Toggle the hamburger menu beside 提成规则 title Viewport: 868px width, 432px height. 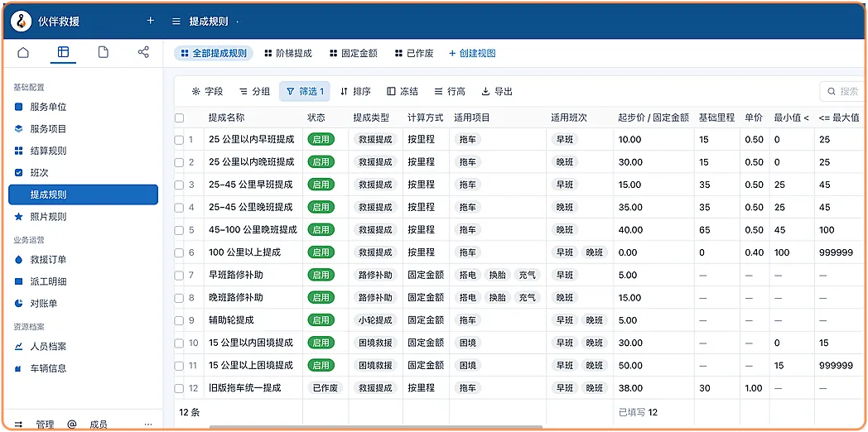coord(176,22)
